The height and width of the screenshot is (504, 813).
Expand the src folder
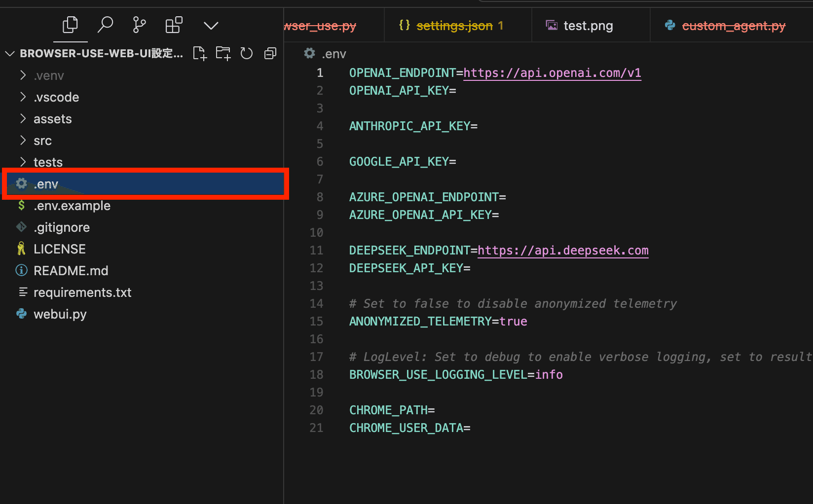(x=42, y=141)
